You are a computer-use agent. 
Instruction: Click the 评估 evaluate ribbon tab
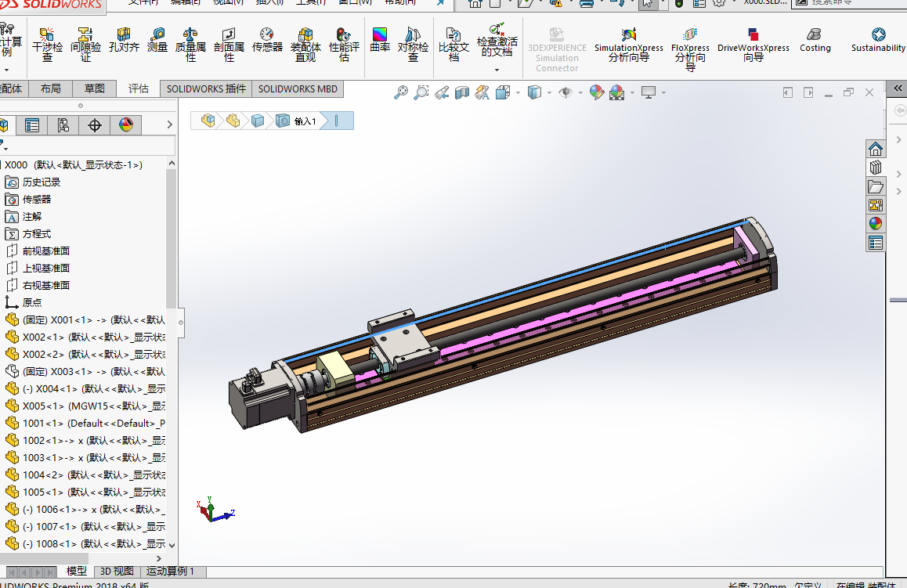pos(139,88)
